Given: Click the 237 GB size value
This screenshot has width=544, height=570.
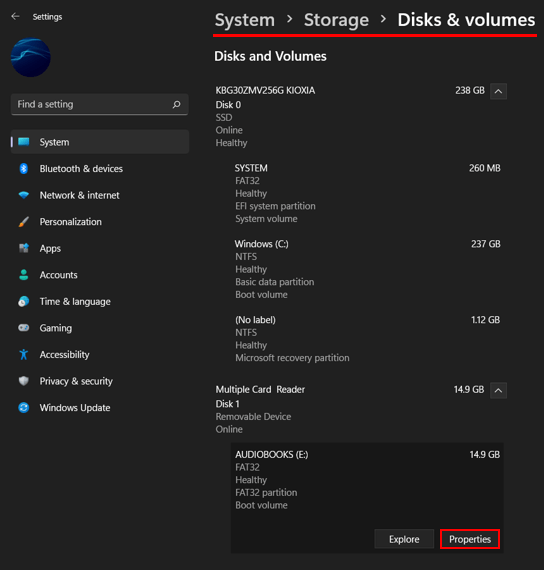Looking at the screenshot, I should point(485,244).
